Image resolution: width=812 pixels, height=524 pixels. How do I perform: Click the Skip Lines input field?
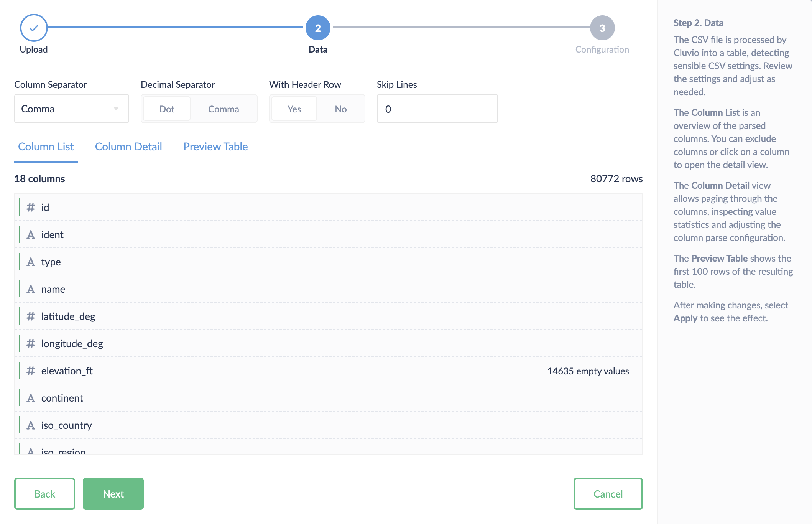437,109
